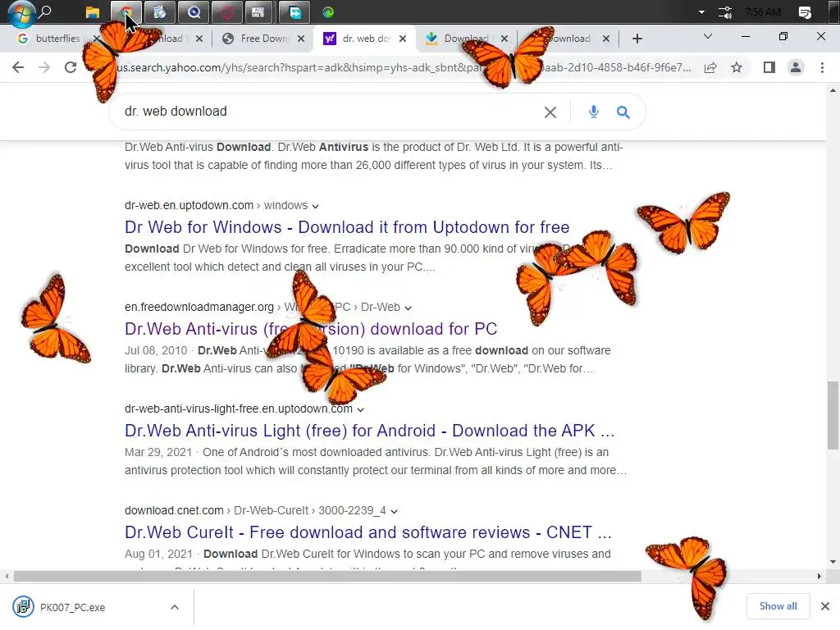Open the green swirl taskbar icon
This screenshot has height=630, width=840.
point(328,12)
